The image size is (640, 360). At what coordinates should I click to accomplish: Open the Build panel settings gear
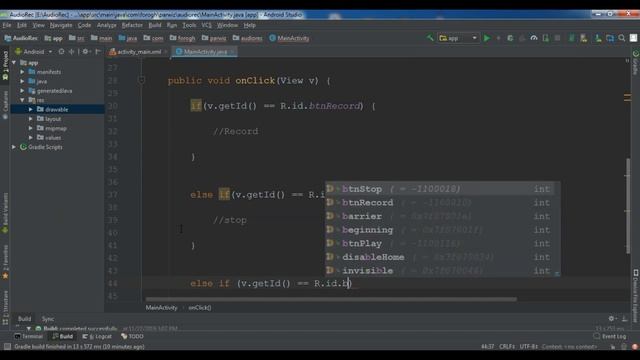[x=611, y=318]
